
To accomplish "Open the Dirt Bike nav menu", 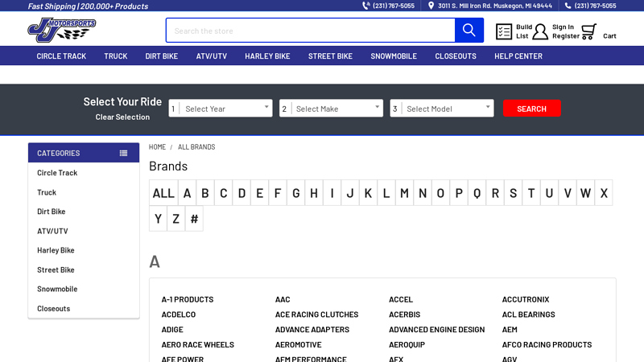I will 162,56.
